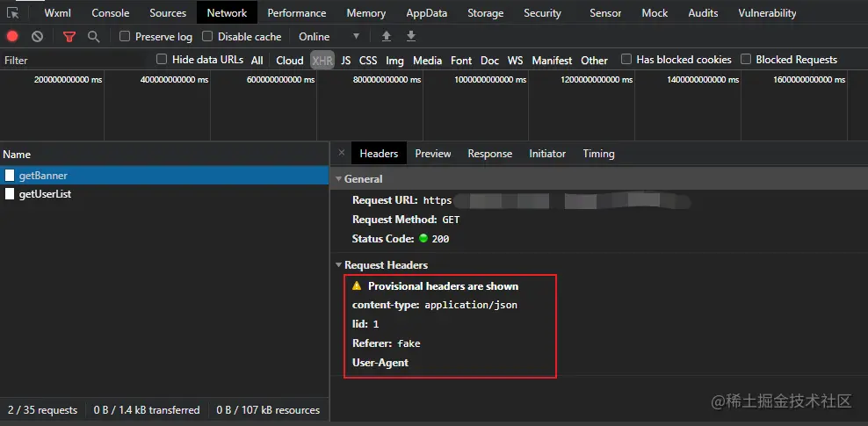Clear the network log with the clear icon
Screen dimensions: 868x426
pos(37,37)
